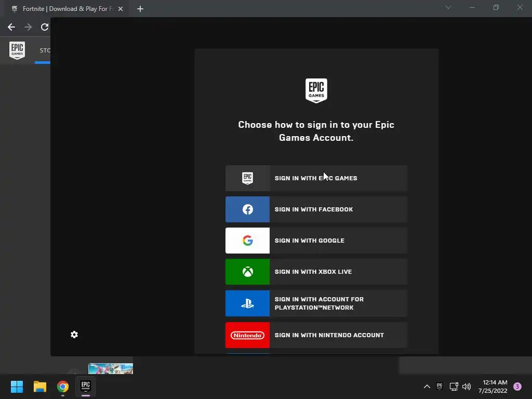The width and height of the screenshot is (532, 399).
Task: Expand the tab search chevron in the title bar
Action: click(448, 7)
